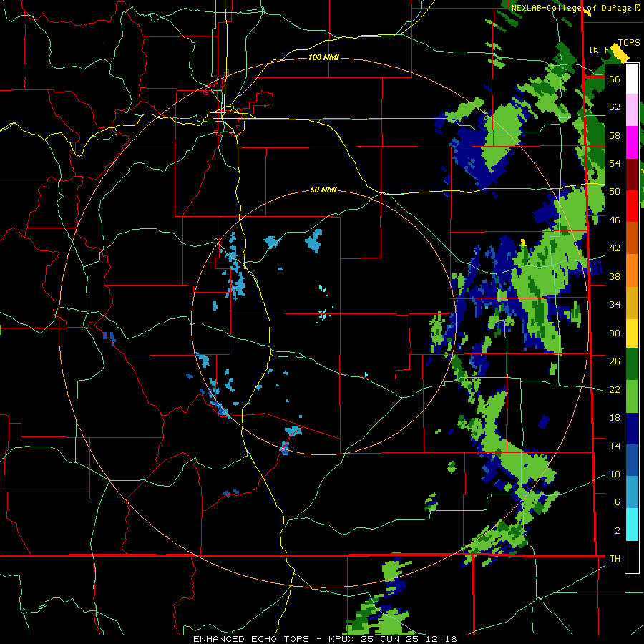Click the light green legend swatch
Image resolution: width=644 pixels, height=644 pixels.
pos(632,396)
